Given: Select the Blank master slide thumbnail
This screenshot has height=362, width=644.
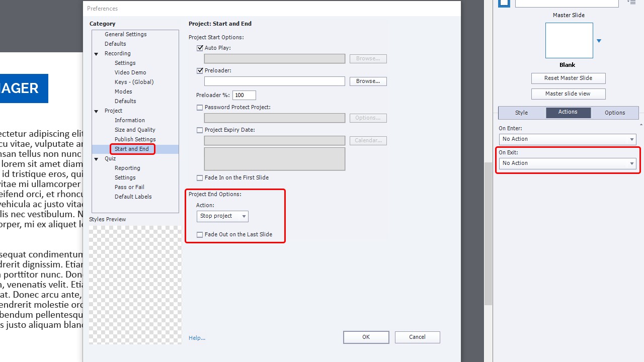Looking at the screenshot, I should click(569, 40).
